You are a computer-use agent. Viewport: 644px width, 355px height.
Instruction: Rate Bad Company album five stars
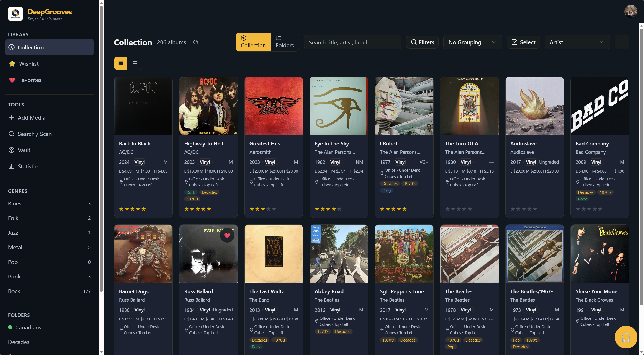[x=600, y=209]
